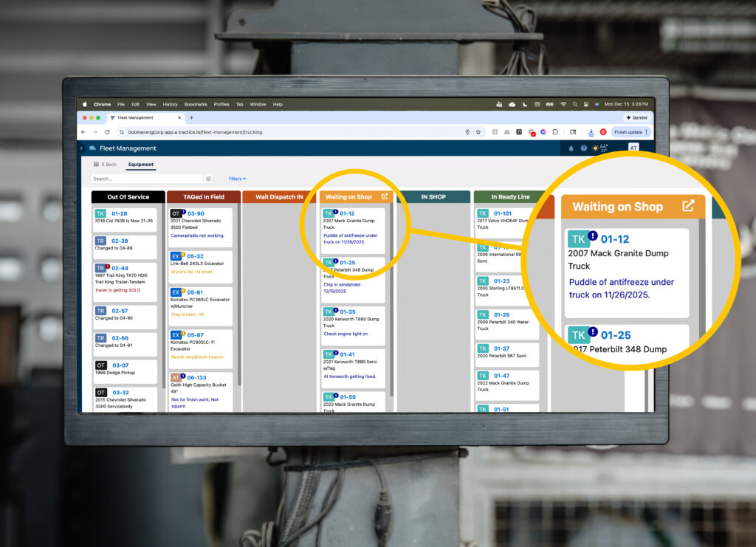
Task: Click the apps grid icon beside Back
Action: [x=96, y=165]
